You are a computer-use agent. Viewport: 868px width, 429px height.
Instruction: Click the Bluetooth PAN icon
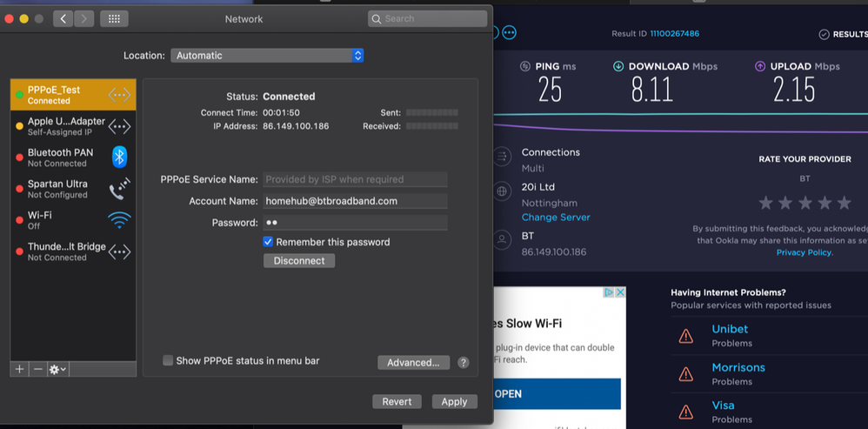click(x=119, y=158)
